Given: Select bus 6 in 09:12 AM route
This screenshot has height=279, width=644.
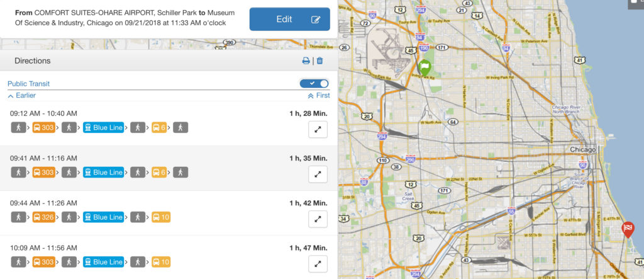Looking at the screenshot, I should [x=159, y=128].
